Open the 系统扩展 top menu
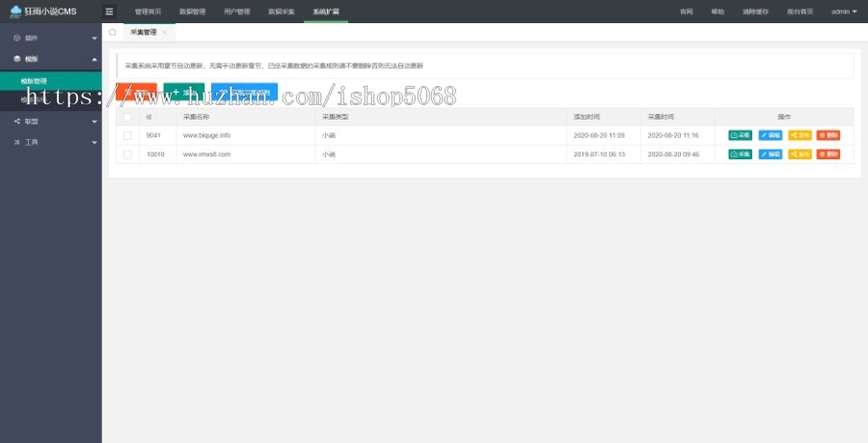This screenshot has height=443, width=868. 326,11
